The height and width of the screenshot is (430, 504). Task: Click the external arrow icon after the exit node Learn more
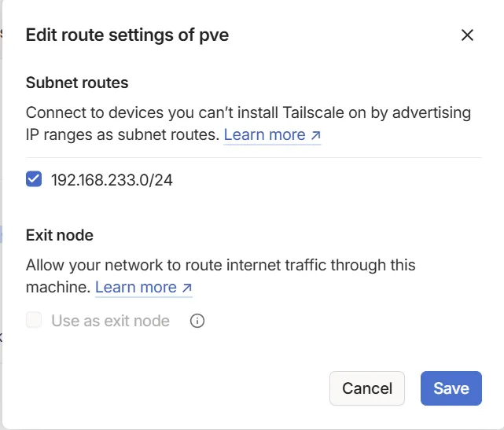coord(187,288)
